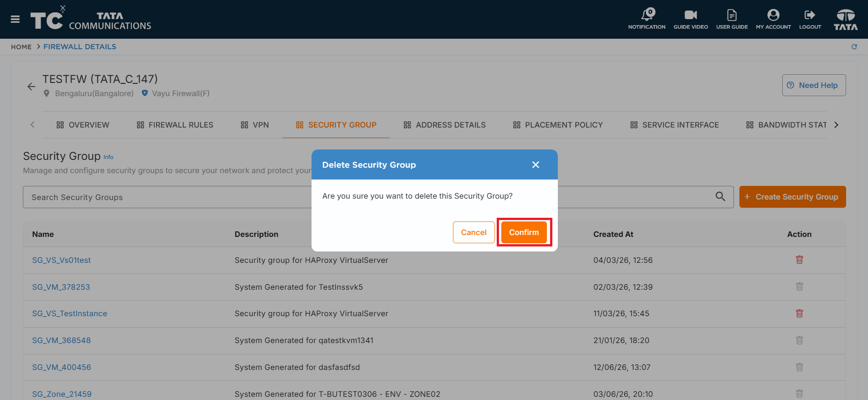Cancel the delete dialog

pyautogui.click(x=473, y=232)
